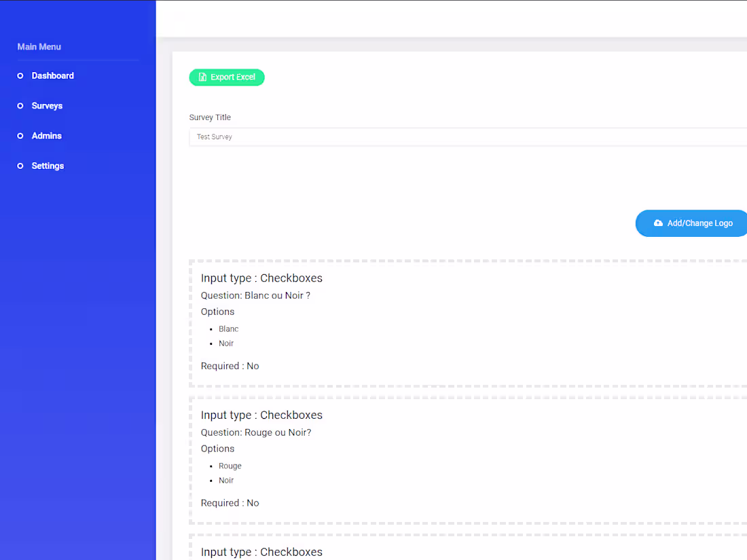Open Settings in the sidebar
This screenshot has width=747, height=560.
pos(48,165)
